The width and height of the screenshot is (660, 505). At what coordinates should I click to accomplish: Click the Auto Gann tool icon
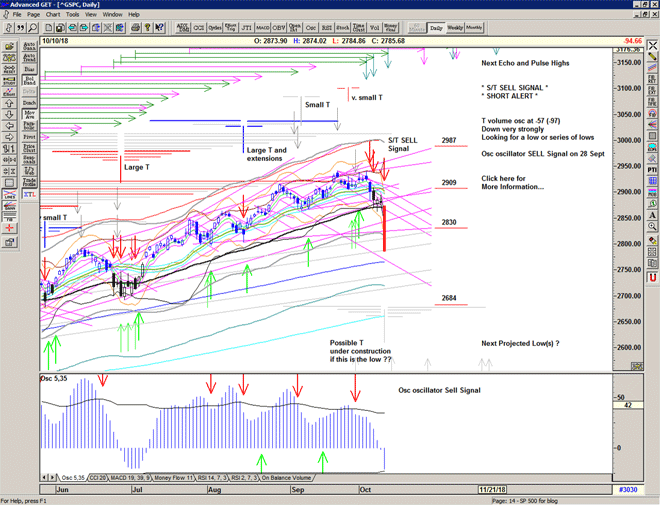(28, 45)
